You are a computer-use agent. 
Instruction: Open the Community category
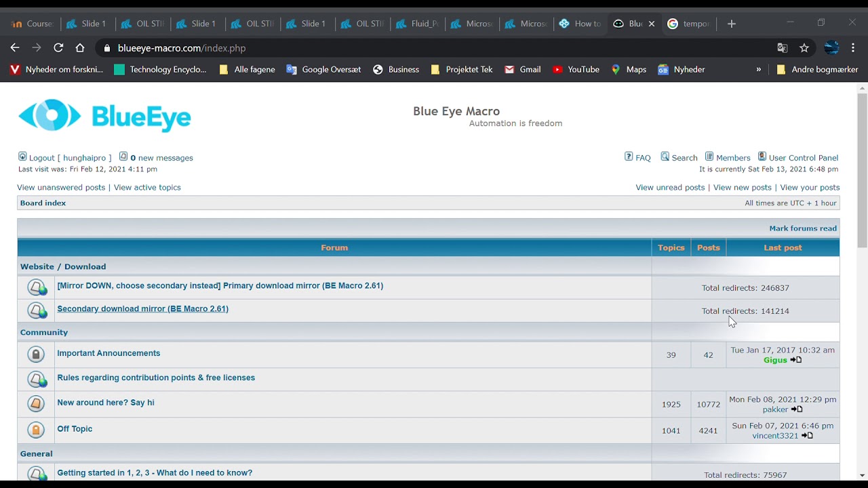(x=44, y=332)
